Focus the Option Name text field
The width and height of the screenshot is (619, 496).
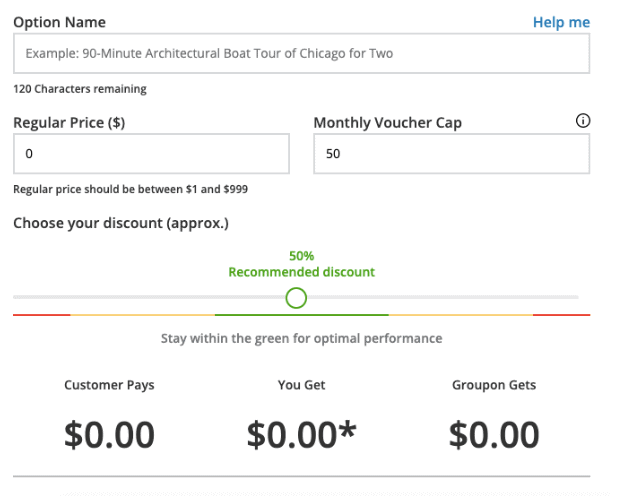[302, 53]
